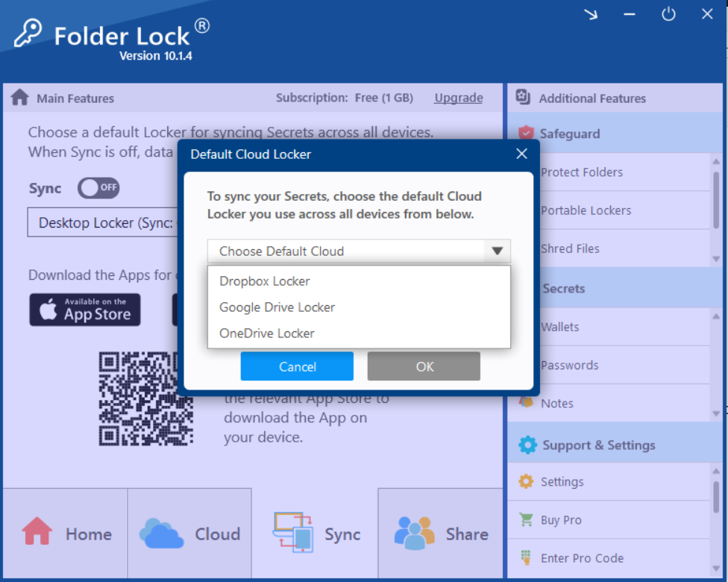Viewport: 728px width, 582px height.
Task: Click Cancel in the Default Cloud Locker dialog
Action: coord(297,366)
